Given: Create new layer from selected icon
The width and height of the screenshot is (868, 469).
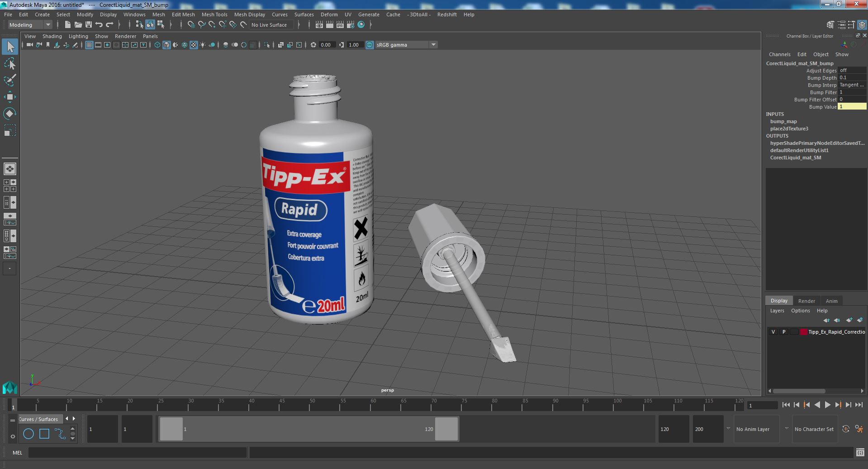Looking at the screenshot, I should 859,320.
